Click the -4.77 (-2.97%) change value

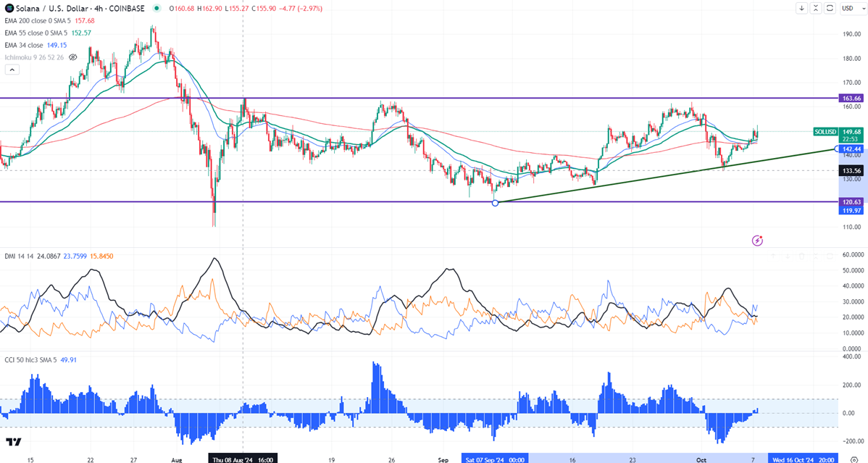[301, 8]
